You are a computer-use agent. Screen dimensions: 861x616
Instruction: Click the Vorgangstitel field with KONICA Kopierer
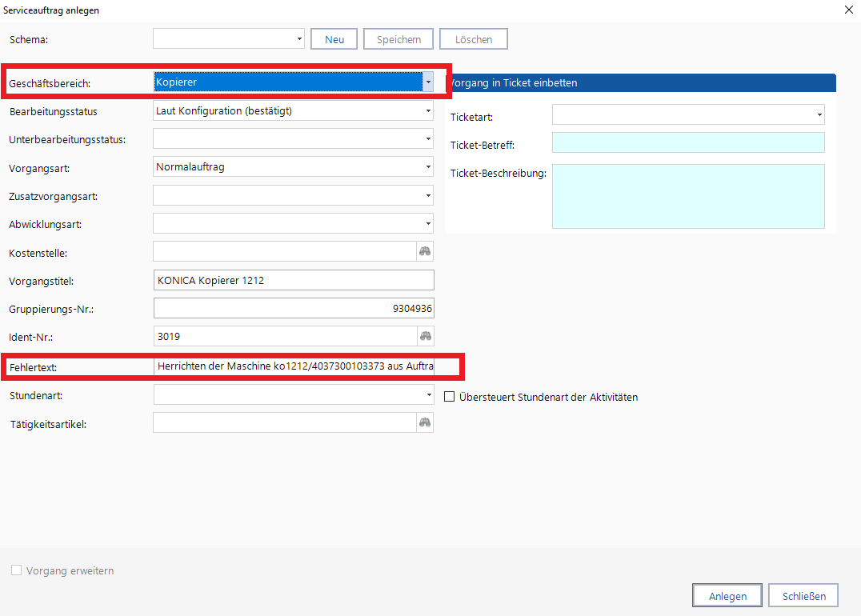[x=293, y=280]
